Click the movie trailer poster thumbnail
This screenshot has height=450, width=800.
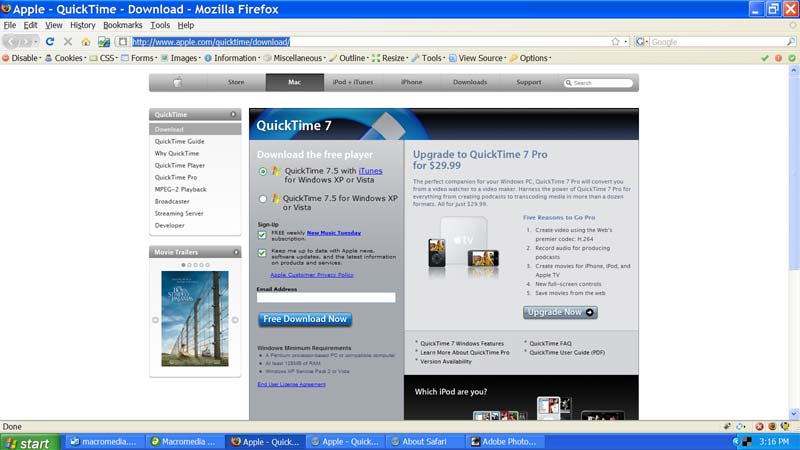tap(195, 318)
